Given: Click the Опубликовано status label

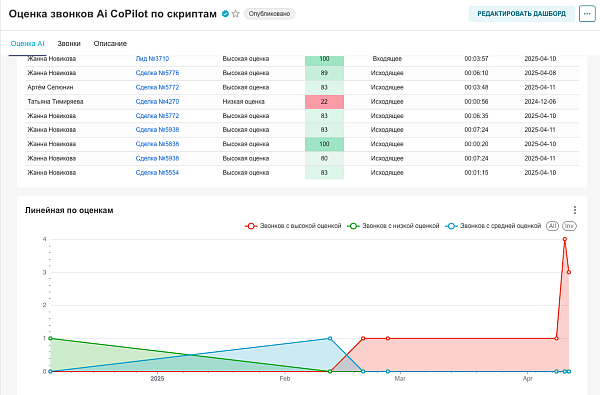Looking at the screenshot, I should coord(269,14).
